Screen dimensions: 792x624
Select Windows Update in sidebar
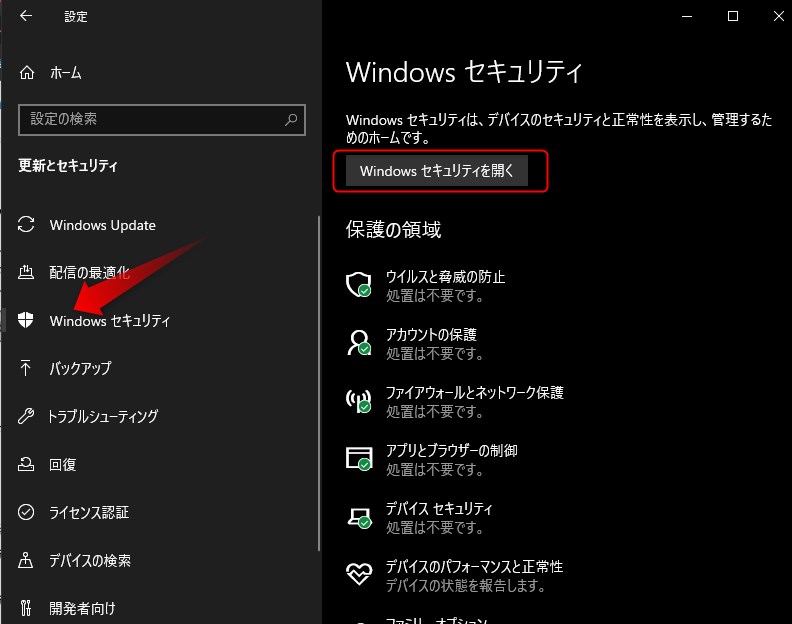pyautogui.click(x=103, y=225)
